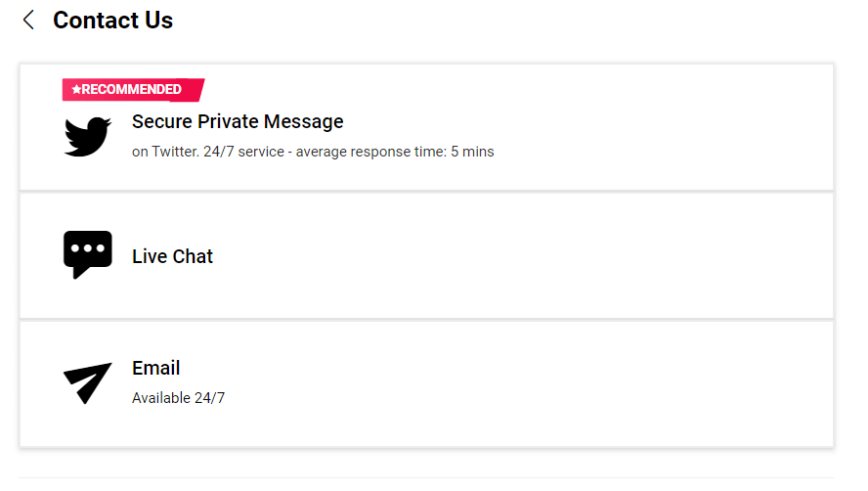The width and height of the screenshot is (868, 491).
Task: Click the 'on Twitter' subtitle text
Action: [165, 152]
